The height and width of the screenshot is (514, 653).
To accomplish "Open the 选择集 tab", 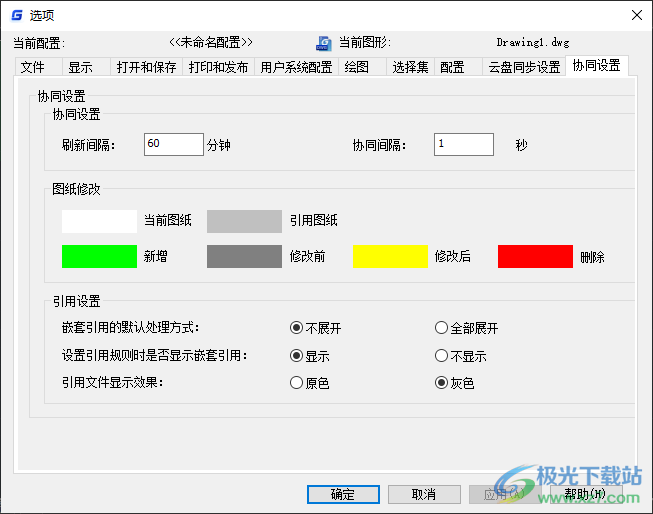I will pyautogui.click(x=410, y=67).
